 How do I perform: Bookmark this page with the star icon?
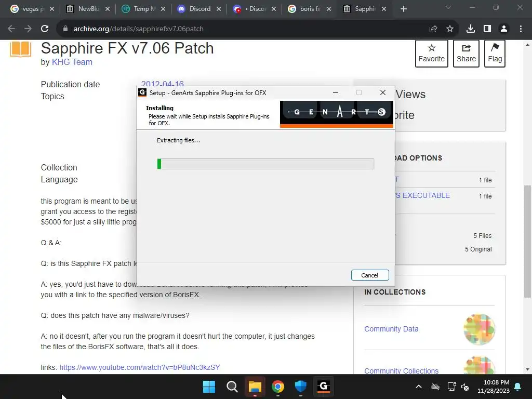[450, 29]
